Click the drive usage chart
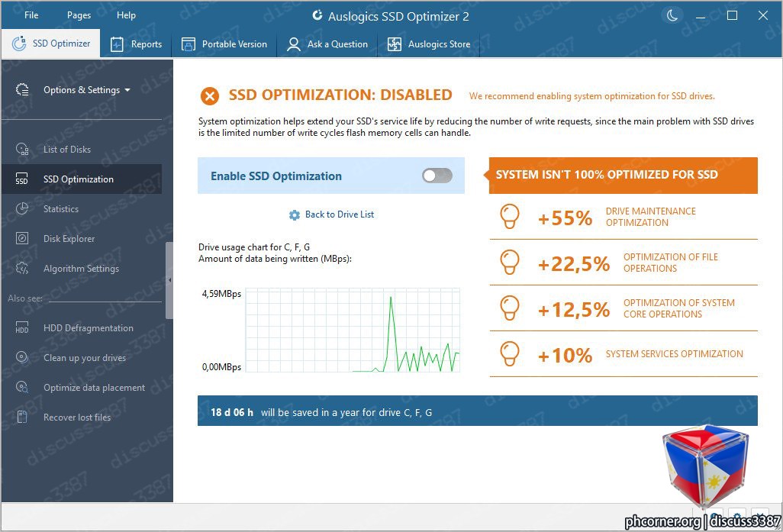 (353, 330)
